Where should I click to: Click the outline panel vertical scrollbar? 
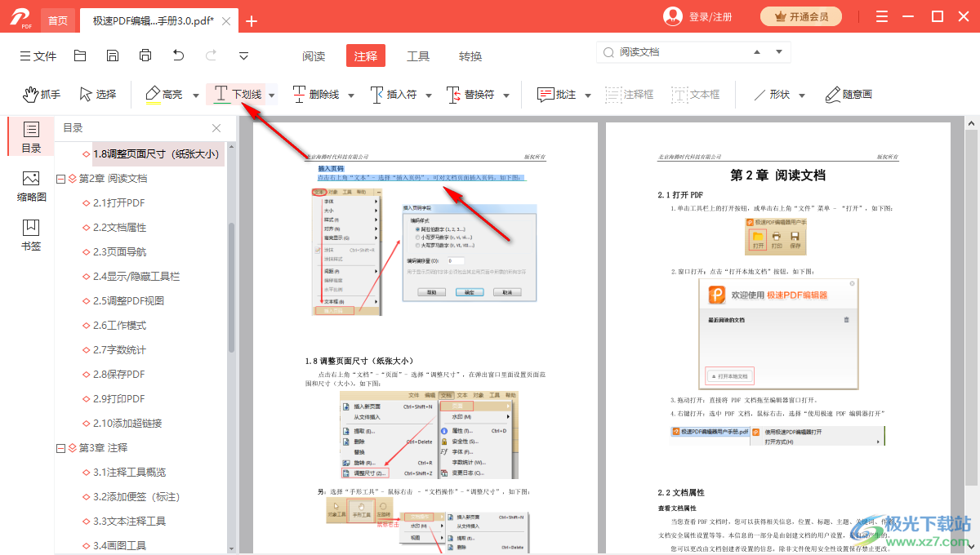231,286
